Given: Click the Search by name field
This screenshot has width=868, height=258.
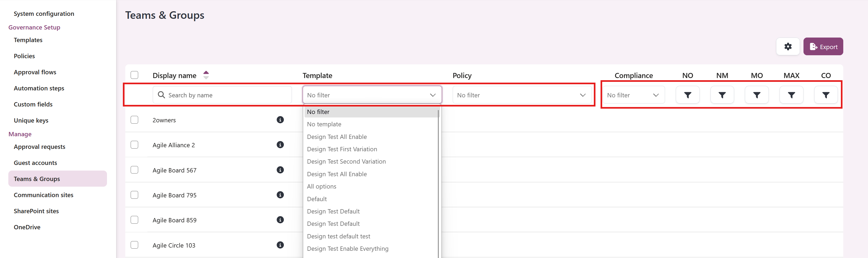Looking at the screenshot, I should pos(222,94).
